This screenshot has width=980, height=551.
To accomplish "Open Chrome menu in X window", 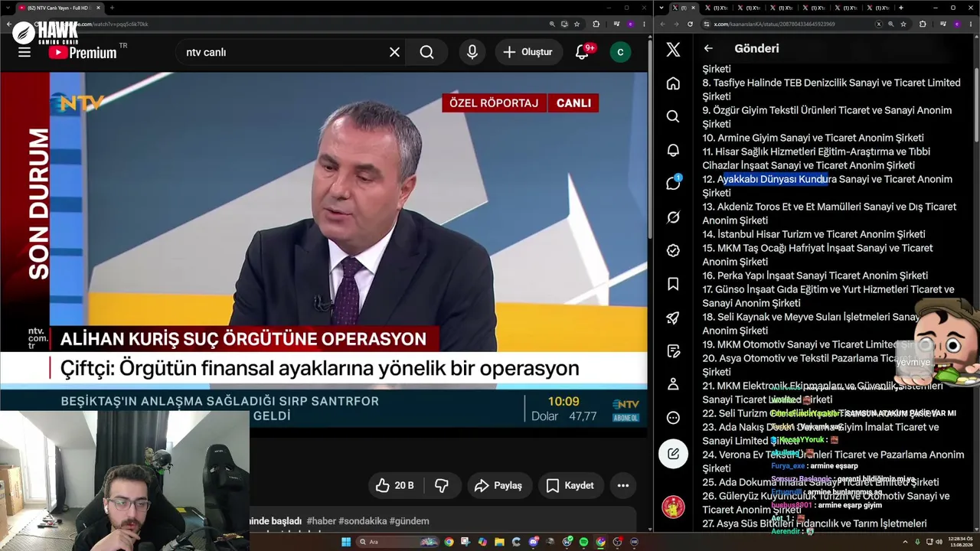I will (x=972, y=24).
